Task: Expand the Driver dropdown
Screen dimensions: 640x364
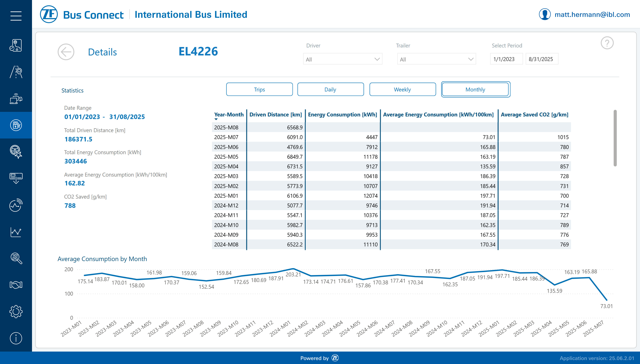Action: click(342, 59)
